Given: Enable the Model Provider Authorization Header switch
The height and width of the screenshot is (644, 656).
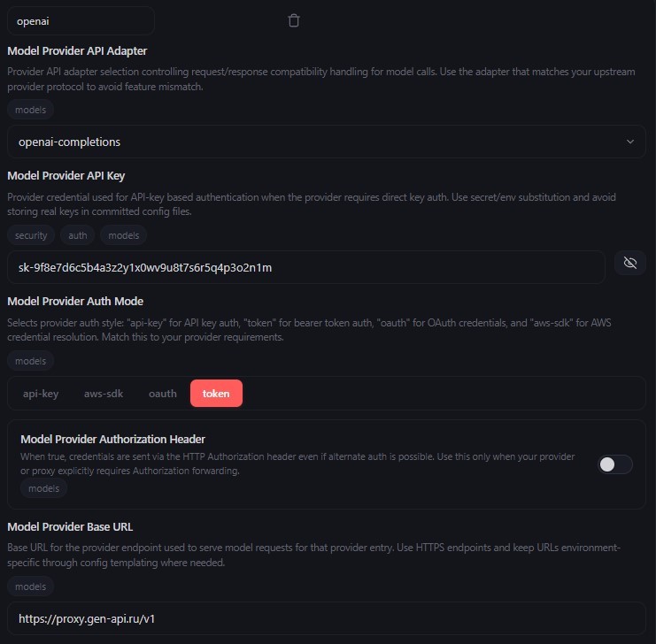Looking at the screenshot, I should tap(615, 464).
